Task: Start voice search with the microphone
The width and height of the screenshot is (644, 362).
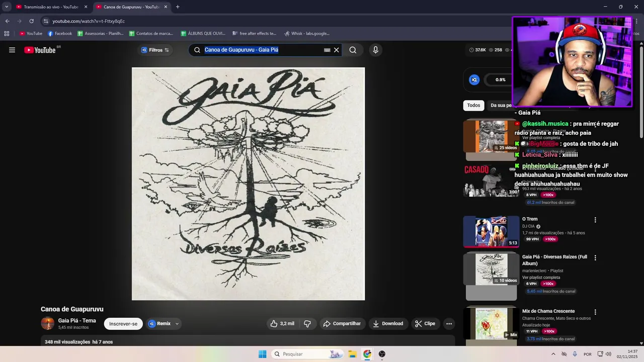Action: pos(375,50)
